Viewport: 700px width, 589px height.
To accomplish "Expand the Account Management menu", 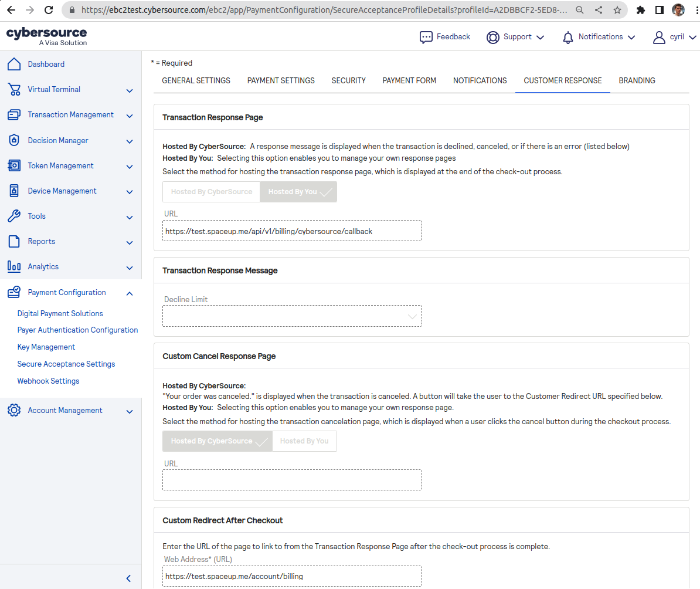I will [129, 411].
